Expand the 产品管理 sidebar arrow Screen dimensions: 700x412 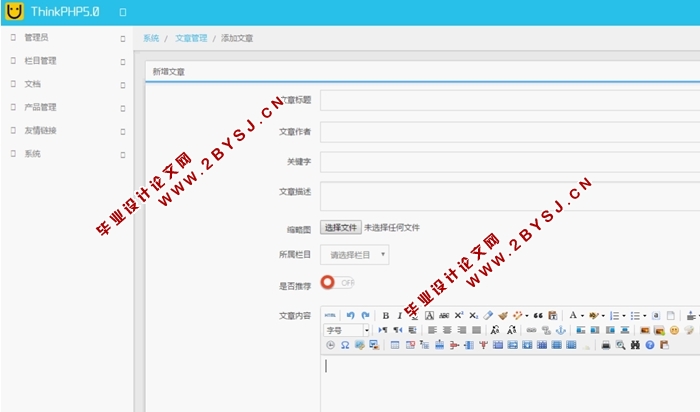coord(123,108)
